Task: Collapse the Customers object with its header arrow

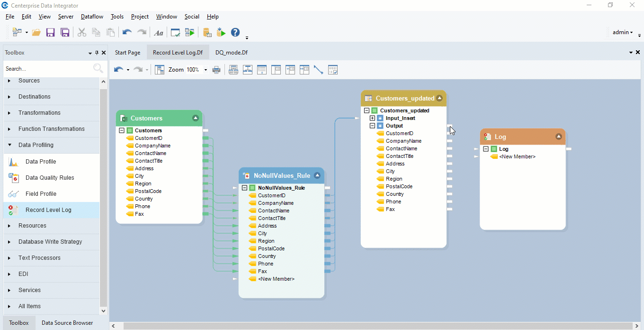Action: click(x=196, y=118)
